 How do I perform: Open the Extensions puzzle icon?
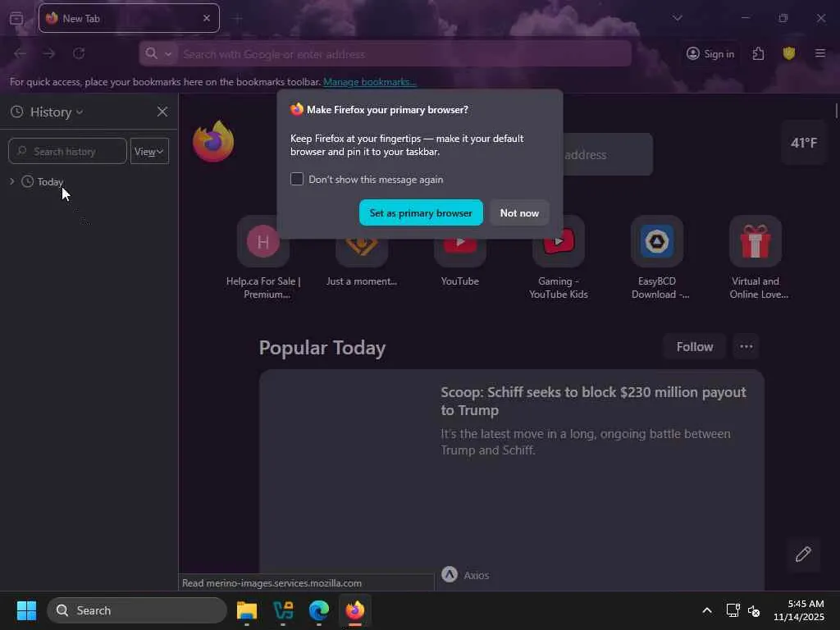pos(758,53)
